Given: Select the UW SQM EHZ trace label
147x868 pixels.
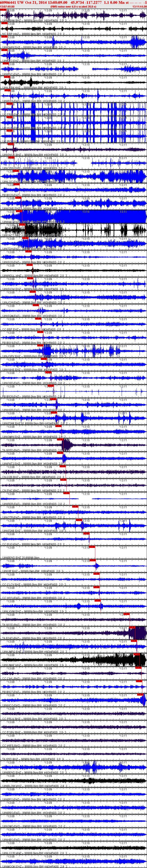Looking at the screenshot, I should pos(34,316).
